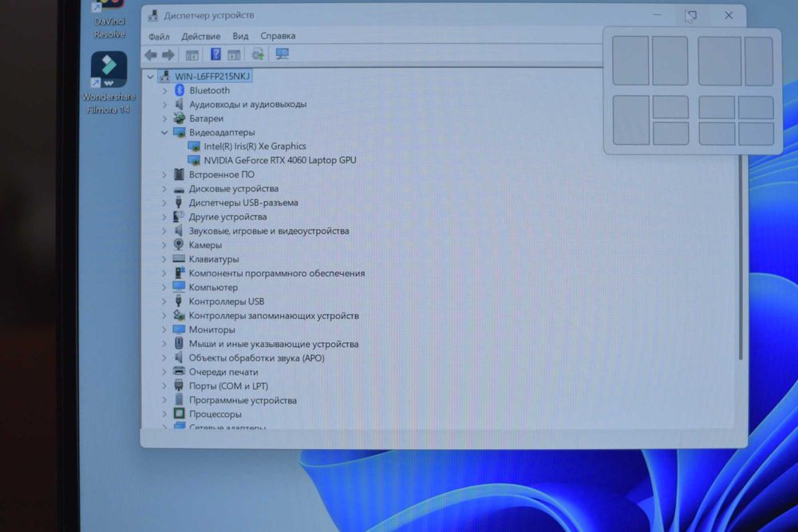Open the Действие menu

(x=200, y=36)
